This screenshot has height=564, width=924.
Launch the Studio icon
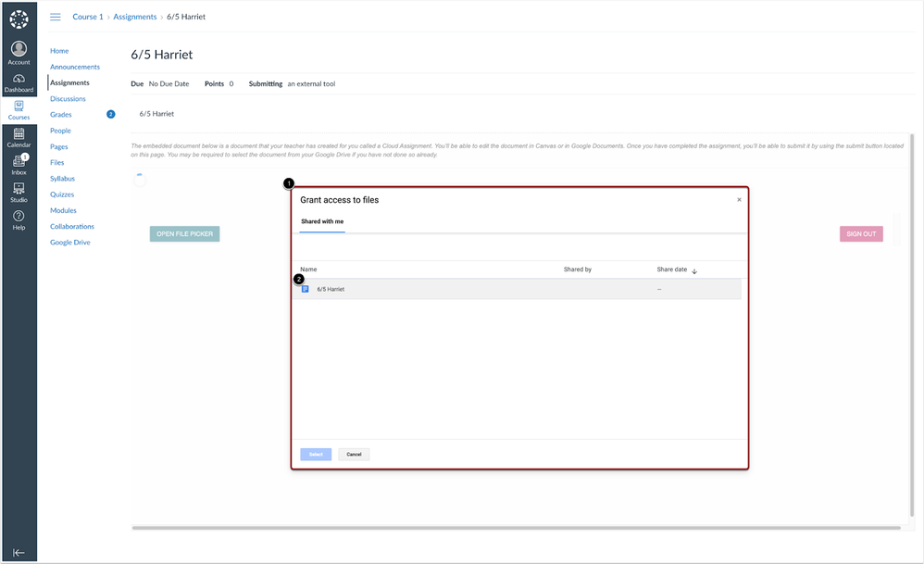pyautogui.click(x=19, y=193)
